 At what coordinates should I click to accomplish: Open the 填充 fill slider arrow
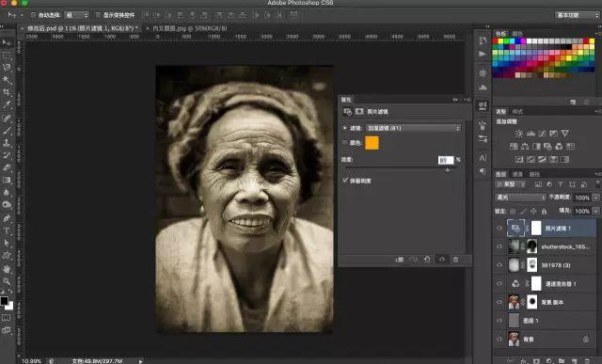(x=595, y=211)
